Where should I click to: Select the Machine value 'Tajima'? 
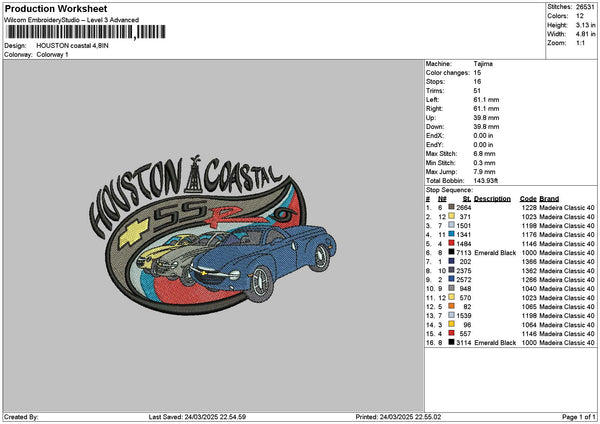tap(483, 64)
